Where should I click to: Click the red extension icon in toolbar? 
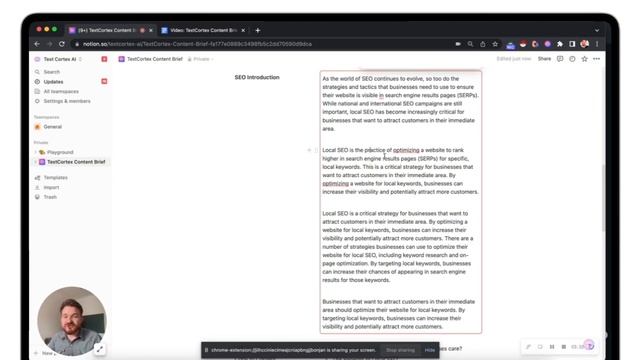[x=523, y=44]
